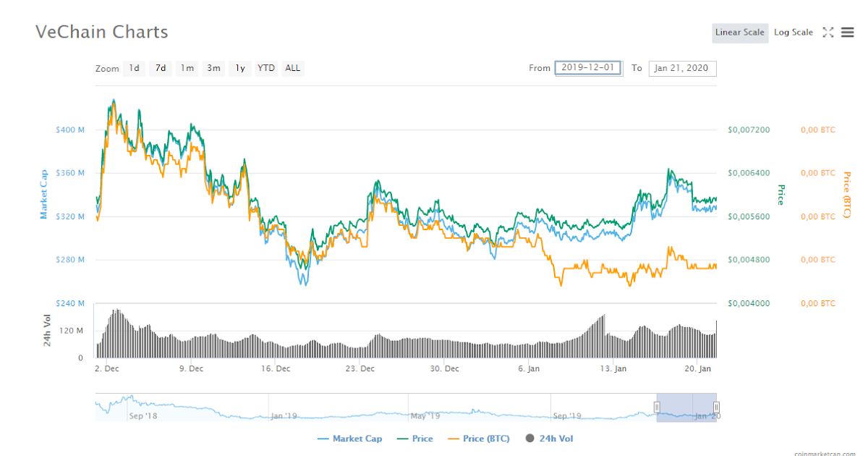
Task: Click the 9. Dec date axis label
Action: pos(191,368)
